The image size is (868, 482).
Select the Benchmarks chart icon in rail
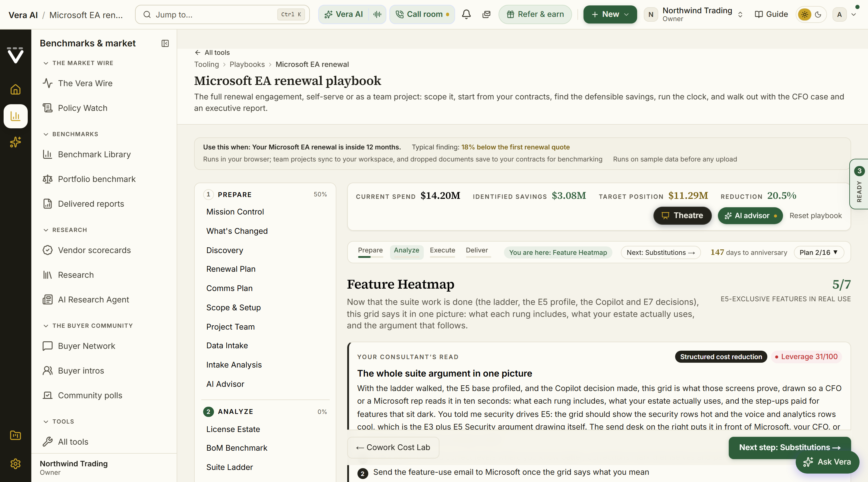click(15, 116)
